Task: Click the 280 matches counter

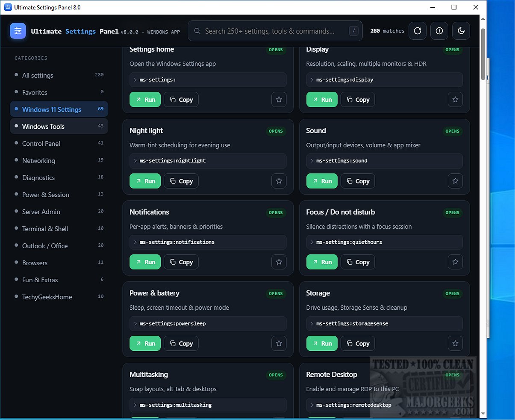Action: point(387,31)
